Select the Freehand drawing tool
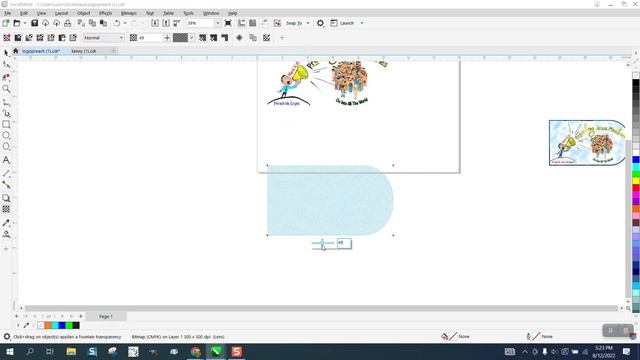 point(6,102)
